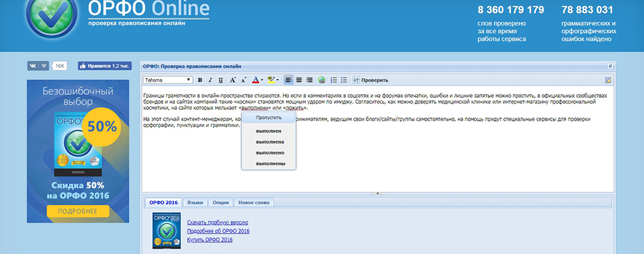
Task: Apply the yellow text highlight color
Action: pos(271,80)
